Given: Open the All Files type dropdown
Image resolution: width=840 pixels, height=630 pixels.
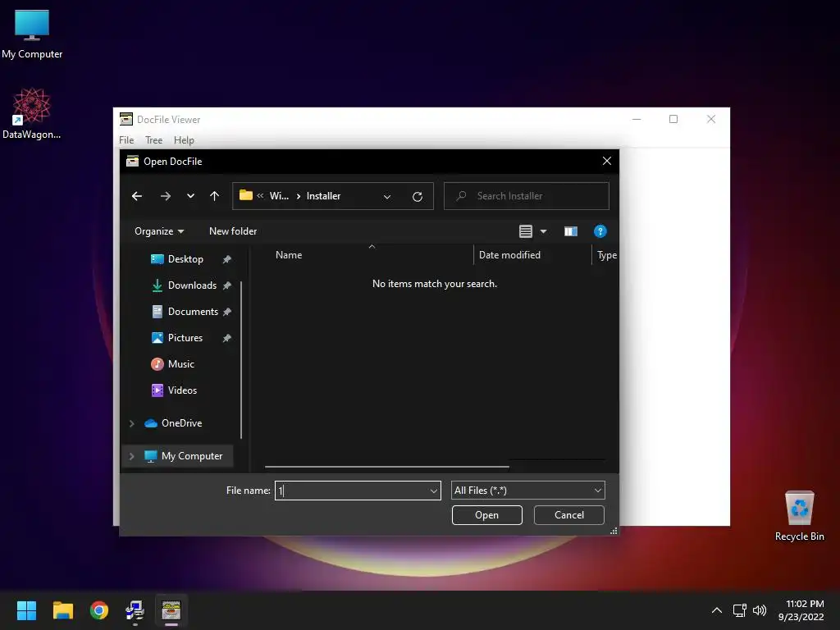Looking at the screenshot, I should pos(528,491).
